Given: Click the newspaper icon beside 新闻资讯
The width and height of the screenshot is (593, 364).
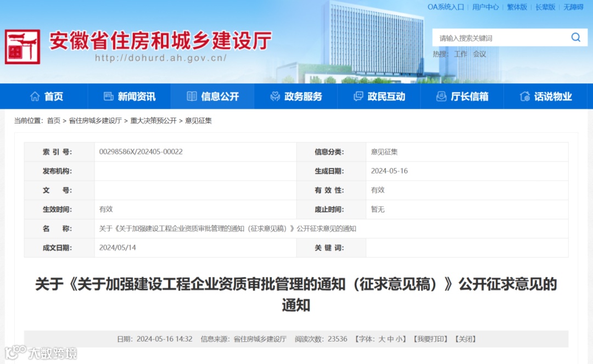Looking at the screenshot, I should click(109, 97).
